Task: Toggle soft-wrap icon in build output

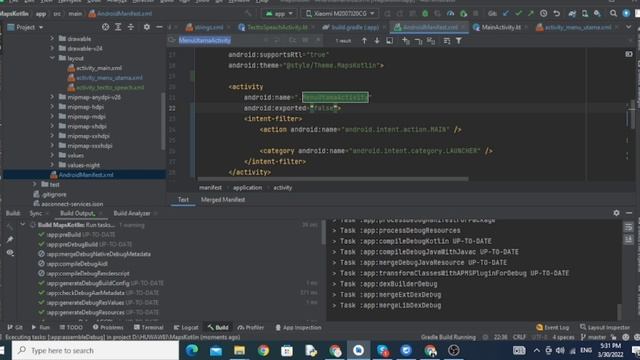Action: pyautogui.click(x=629, y=227)
